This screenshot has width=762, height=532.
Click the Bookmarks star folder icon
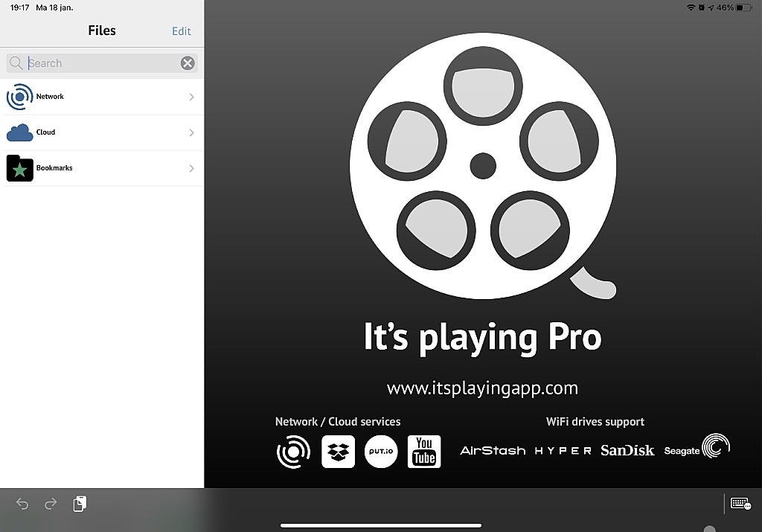coord(20,168)
